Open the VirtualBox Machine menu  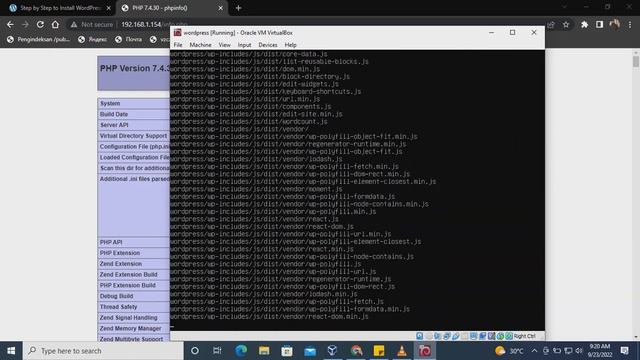point(200,45)
